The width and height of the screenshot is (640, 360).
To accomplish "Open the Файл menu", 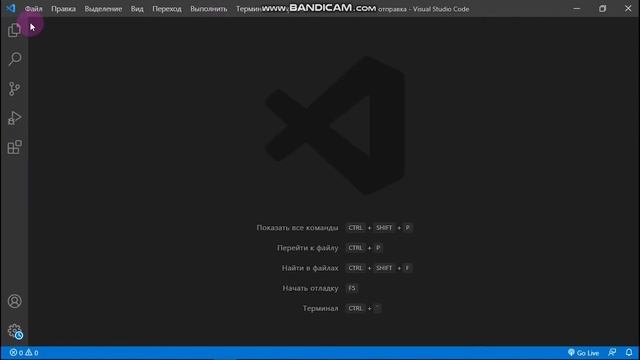I will [33, 9].
